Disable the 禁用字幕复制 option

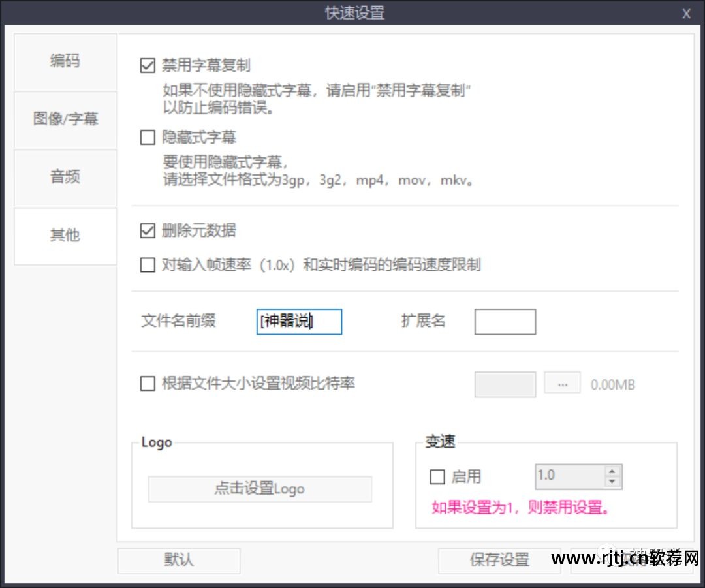(148, 65)
